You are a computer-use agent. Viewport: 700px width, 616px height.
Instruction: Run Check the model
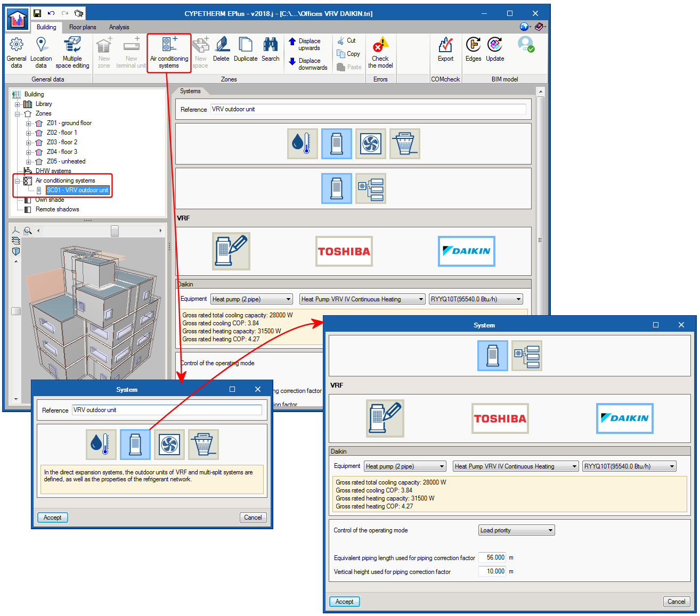[x=380, y=52]
